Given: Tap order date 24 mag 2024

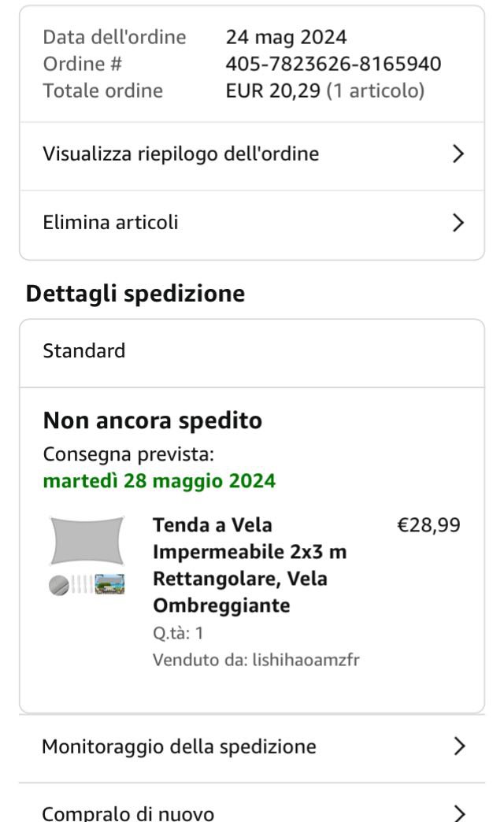Looking at the screenshot, I should coord(286,37).
